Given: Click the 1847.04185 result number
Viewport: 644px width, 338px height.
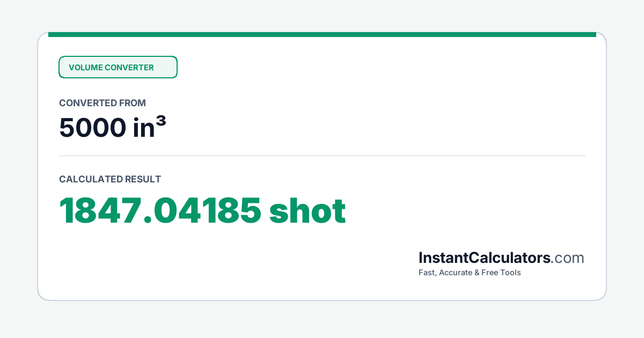Looking at the screenshot, I should coord(160,211).
